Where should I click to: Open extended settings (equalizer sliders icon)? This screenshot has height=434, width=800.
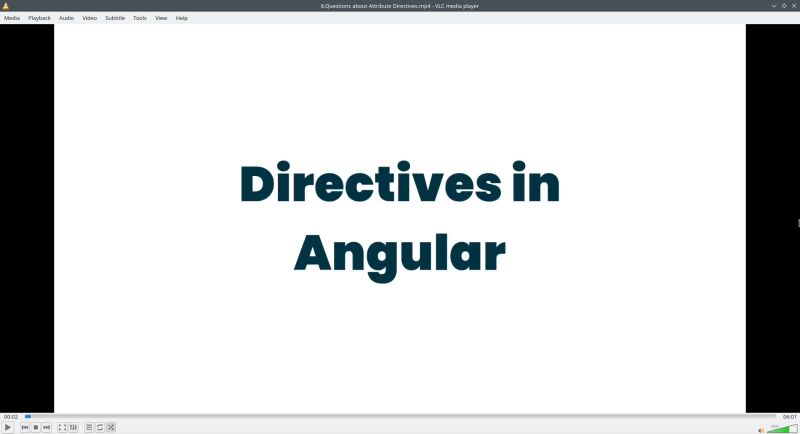pos(73,427)
